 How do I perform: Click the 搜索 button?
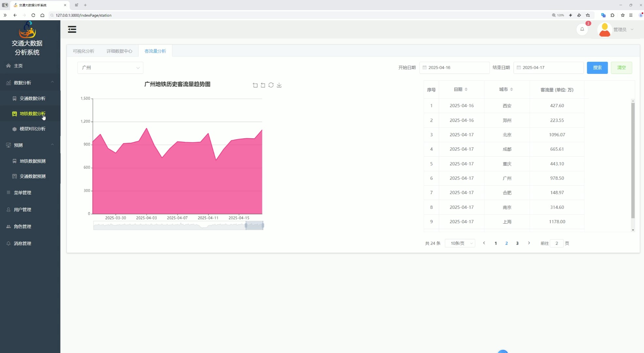pos(597,68)
